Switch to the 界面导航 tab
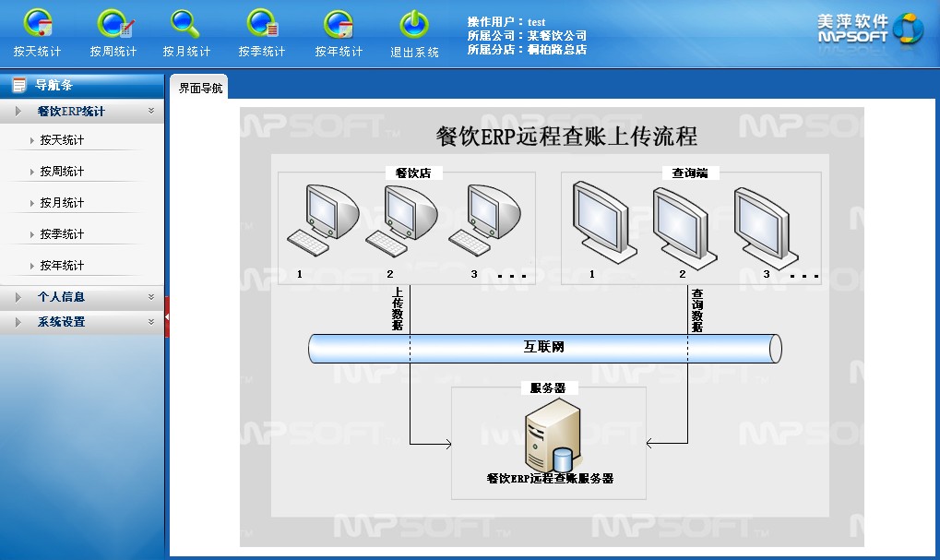Image resolution: width=940 pixels, height=560 pixels. coord(200,89)
